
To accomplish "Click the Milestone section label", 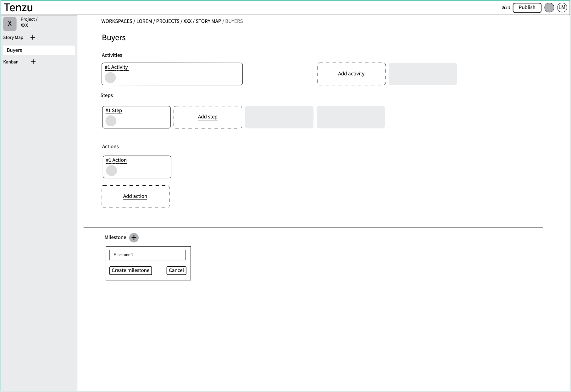I will click(115, 237).
